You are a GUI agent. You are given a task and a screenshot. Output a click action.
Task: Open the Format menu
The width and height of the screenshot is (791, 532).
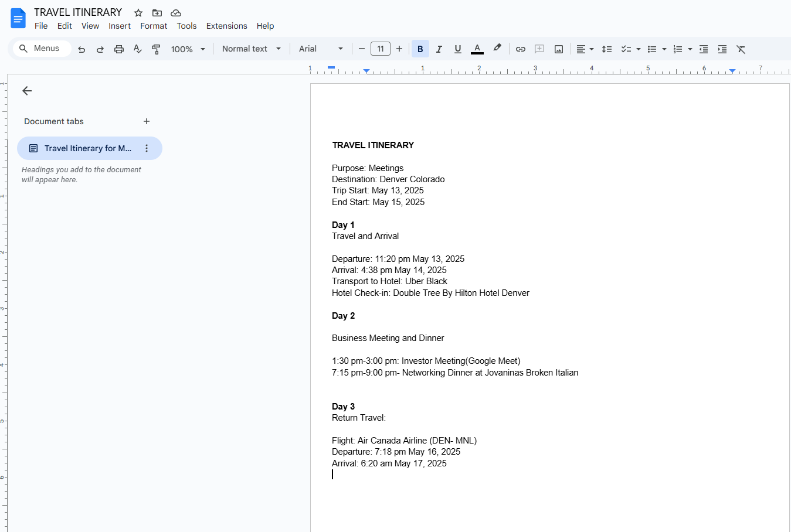click(154, 26)
